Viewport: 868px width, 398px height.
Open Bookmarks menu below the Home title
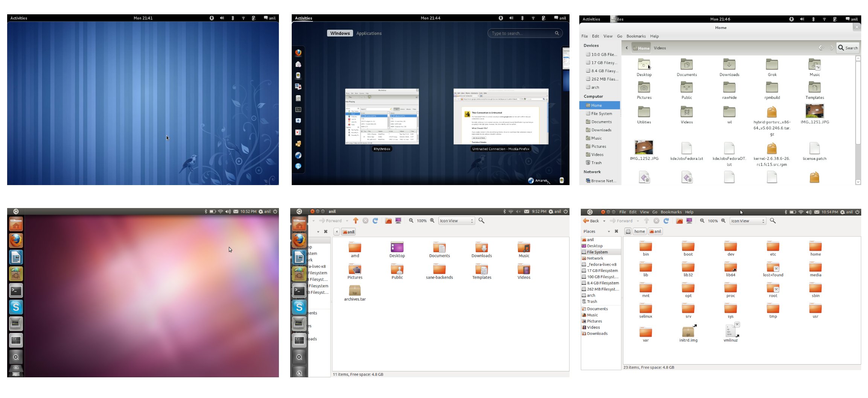pyautogui.click(x=636, y=36)
